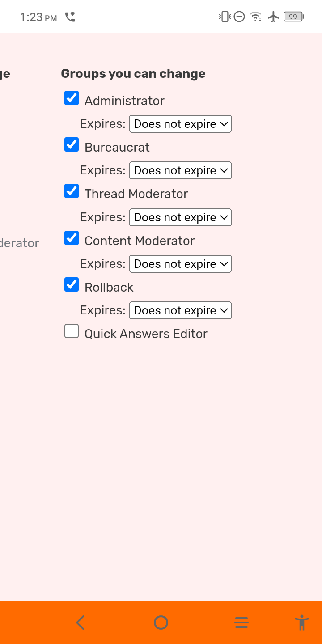
Task: Click the Rollback group label
Action: [109, 287]
